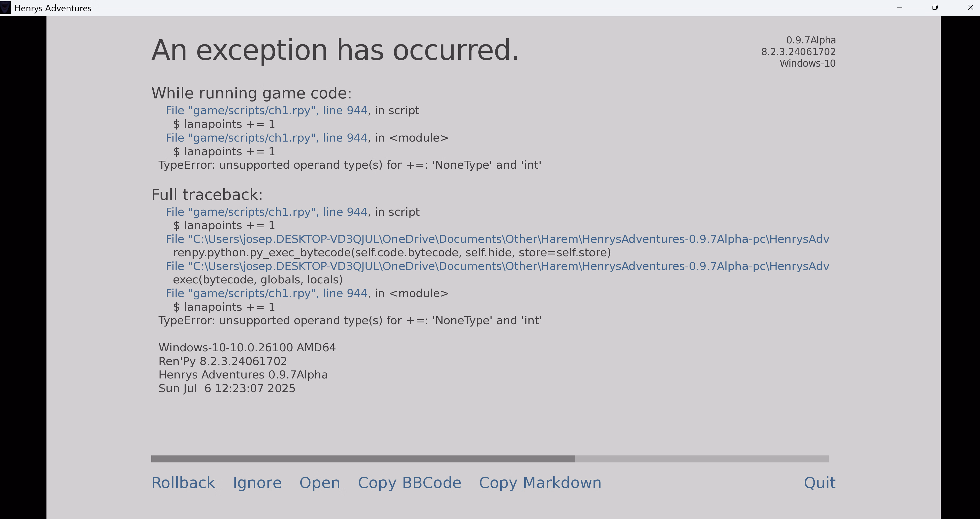Close the Henrys Adventures window
Image resolution: width=980 pixels, height=519 pixels.
[970, 7]
